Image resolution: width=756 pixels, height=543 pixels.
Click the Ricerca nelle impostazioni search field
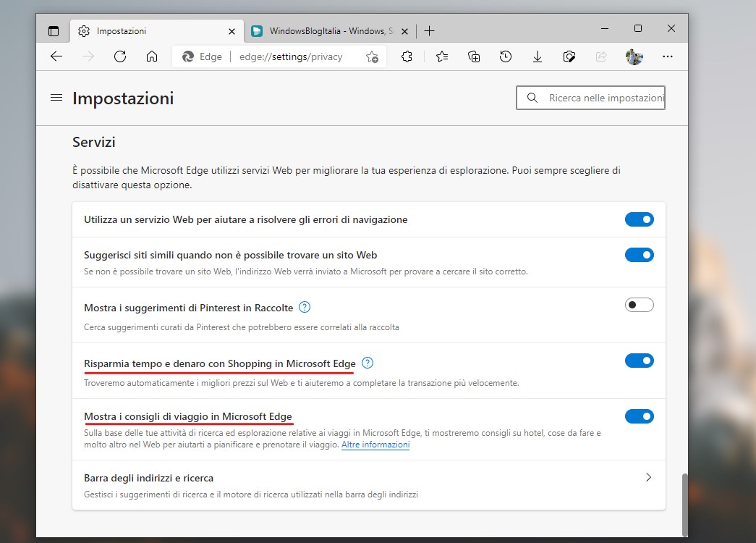coord(590,98)
